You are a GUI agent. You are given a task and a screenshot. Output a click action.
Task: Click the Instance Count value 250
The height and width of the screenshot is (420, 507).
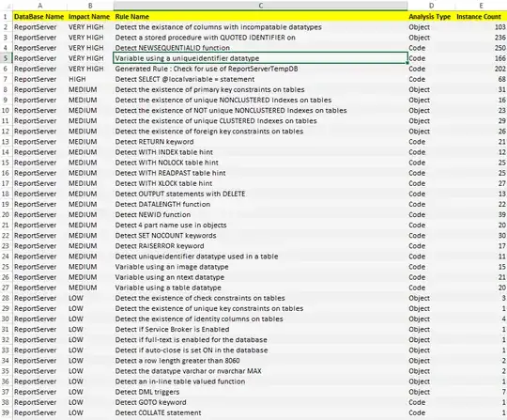[x=481, y=48]
